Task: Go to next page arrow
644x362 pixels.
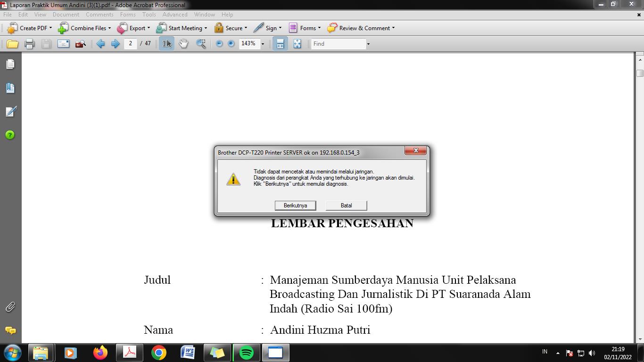Action: point(115,44)
